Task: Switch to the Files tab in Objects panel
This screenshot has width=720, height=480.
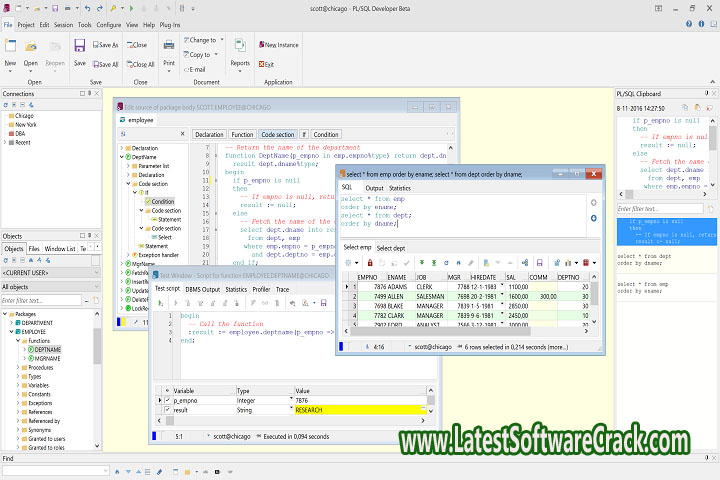Action: (34, 248)
